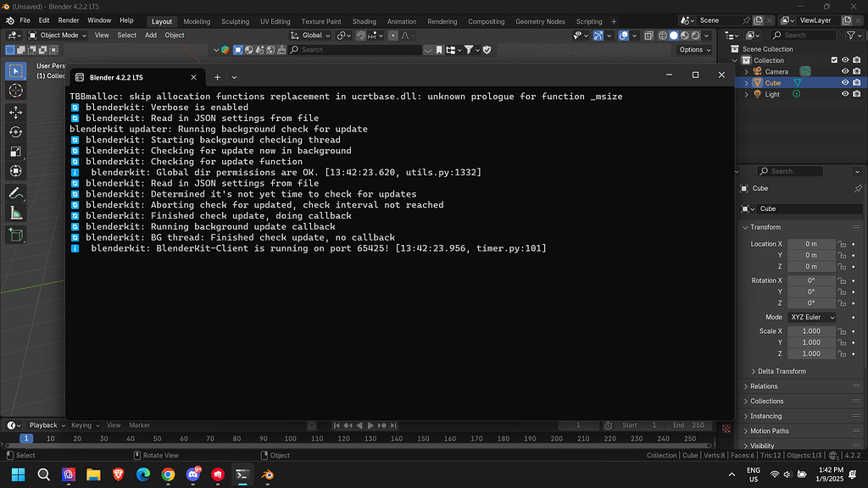Play the animation forward

coord(370,425)
